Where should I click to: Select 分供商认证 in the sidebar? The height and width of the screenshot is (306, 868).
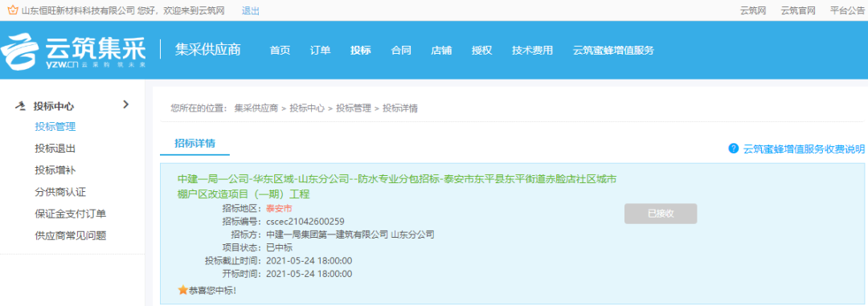[60, 192]
